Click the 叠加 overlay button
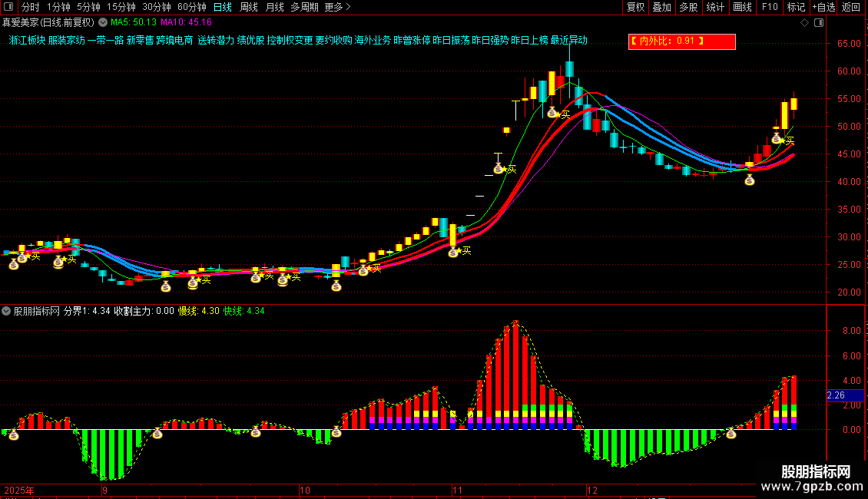868x499 pixels. (x=662, y=7)
